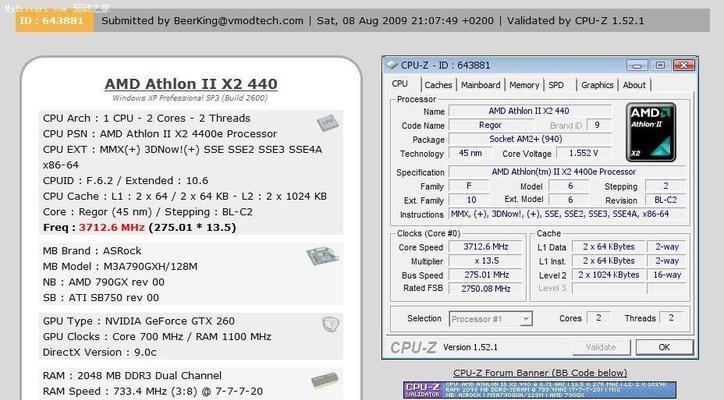724x400 pixels.
Task: Close the CPU-Z window
Action: [x=684, y=65]
